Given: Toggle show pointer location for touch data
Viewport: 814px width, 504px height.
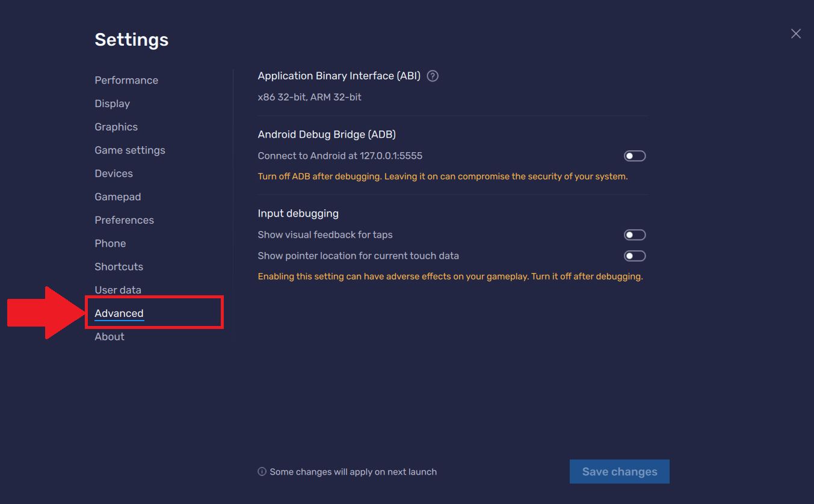Looking at the screenshot, I should [x=634, y=256].
